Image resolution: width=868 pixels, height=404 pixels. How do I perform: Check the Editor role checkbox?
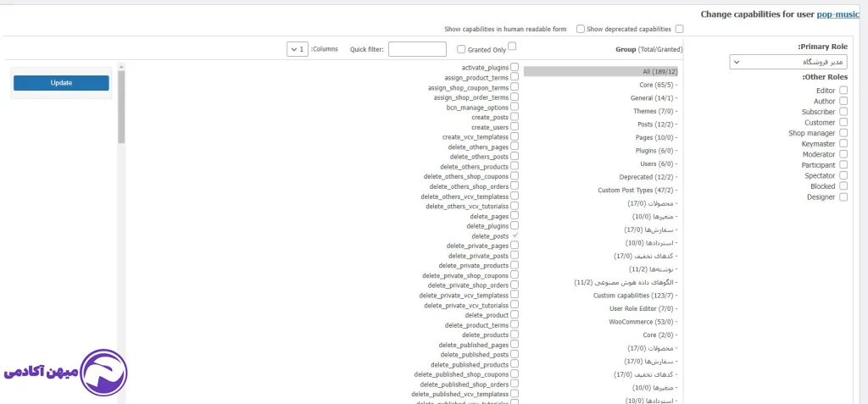coord(843,91)
